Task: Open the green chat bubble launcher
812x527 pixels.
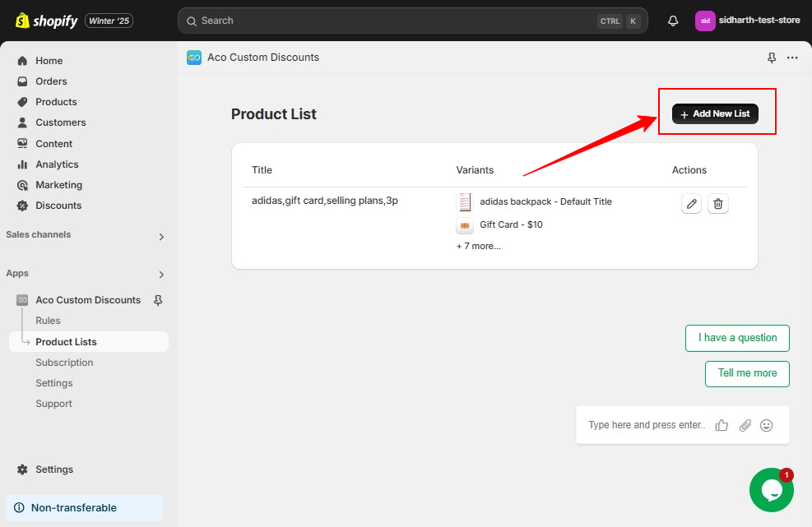Action: [771, 490]
